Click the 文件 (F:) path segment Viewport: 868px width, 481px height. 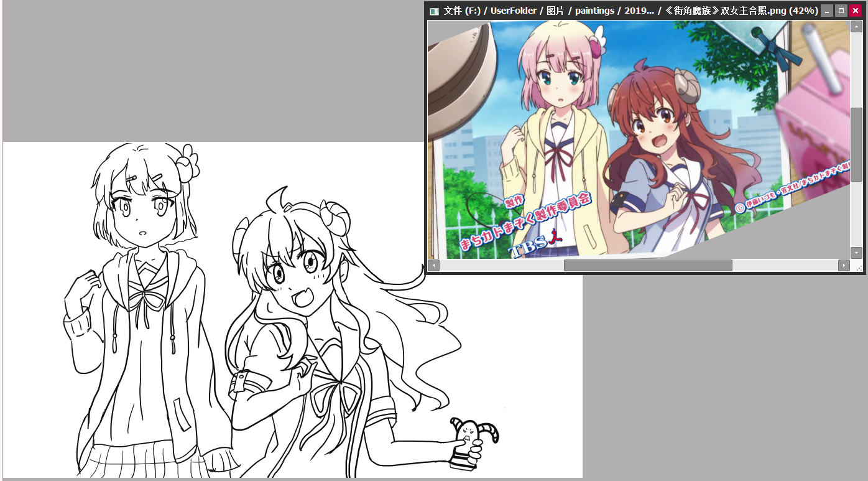pyautogui.click(x=462, y=11)
